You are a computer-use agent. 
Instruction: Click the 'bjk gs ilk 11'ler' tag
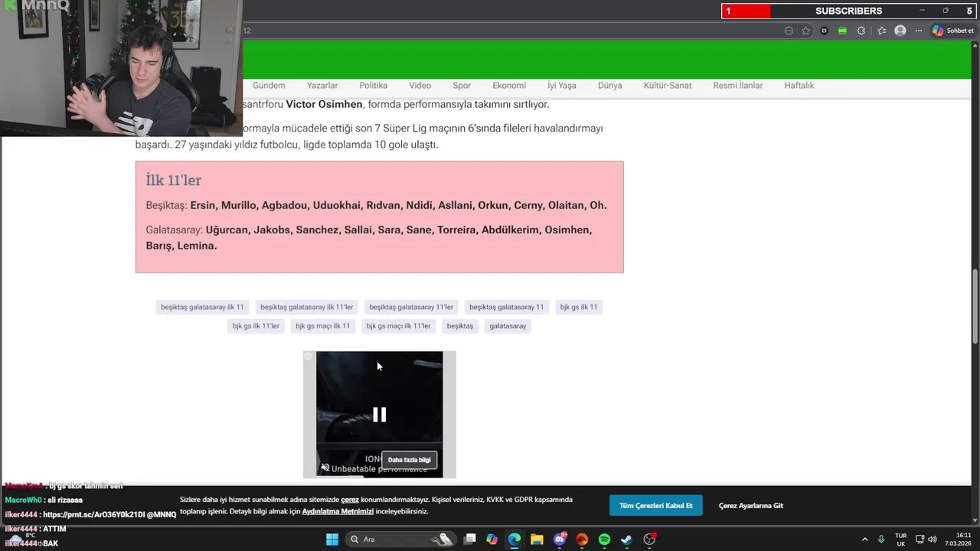(x=256, y=326)
